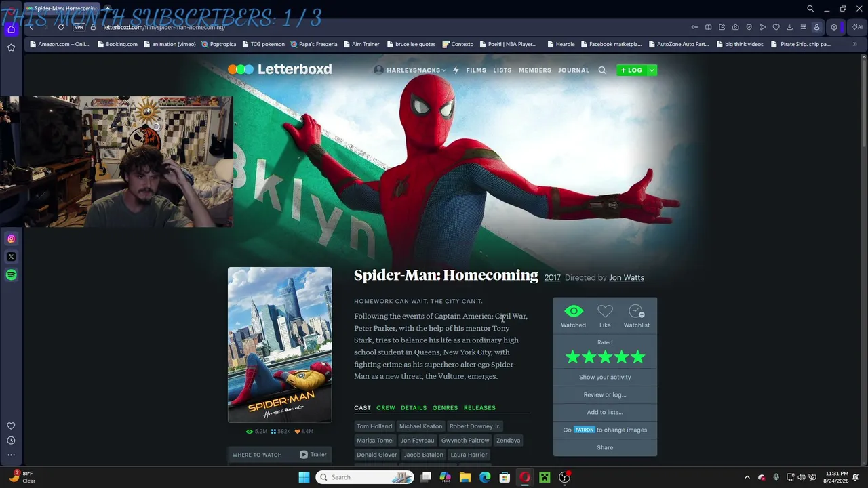
Task: Click the Letterboxd search magnifier icon
Action: point(602,70)
